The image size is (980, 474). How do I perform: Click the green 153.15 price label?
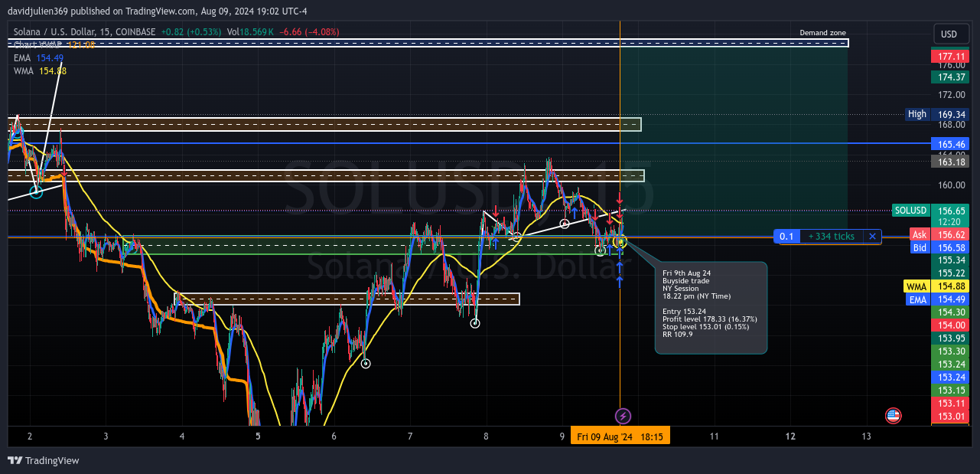click(x=950, y=391)
